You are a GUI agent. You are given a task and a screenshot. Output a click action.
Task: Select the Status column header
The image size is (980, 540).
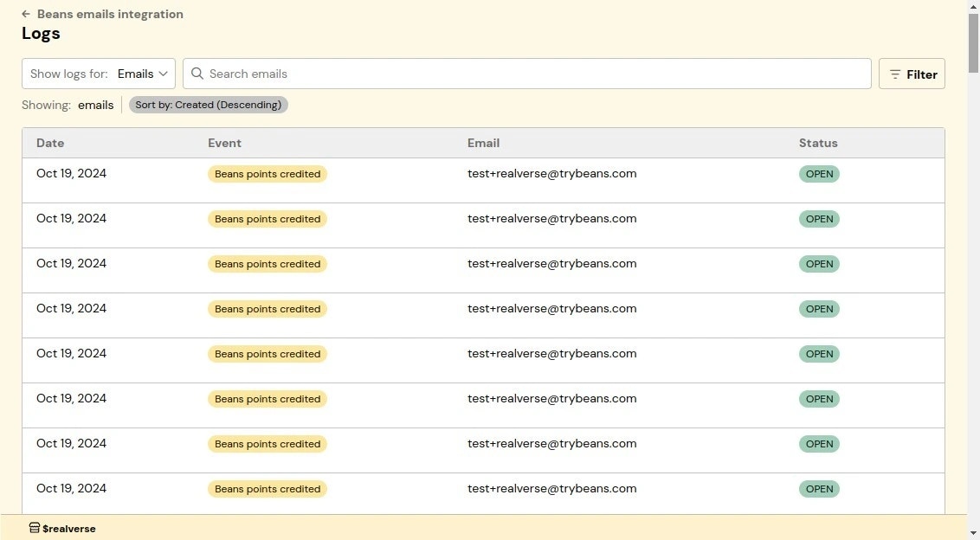click(818, 143)
